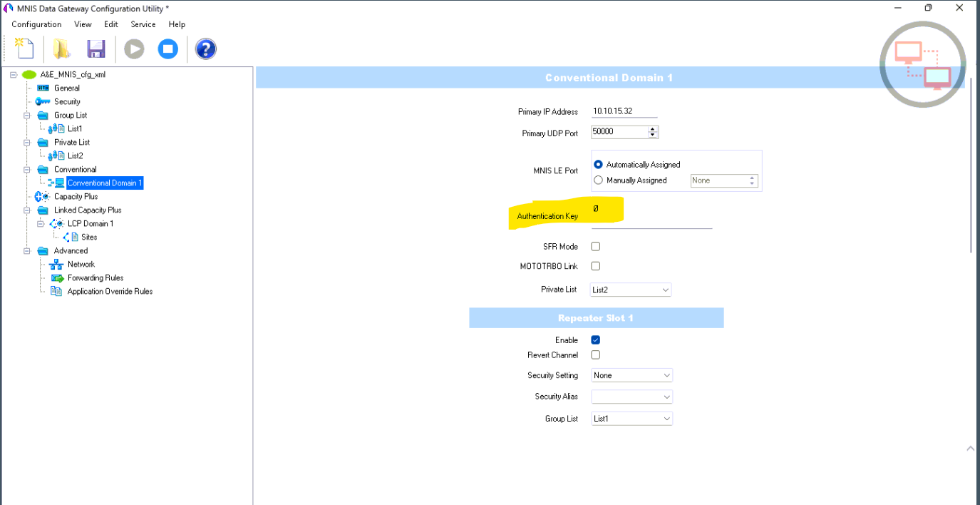Save configuration with floppy disk icon
The width and height of the screenshot is (980, 505).
point(96,49)
